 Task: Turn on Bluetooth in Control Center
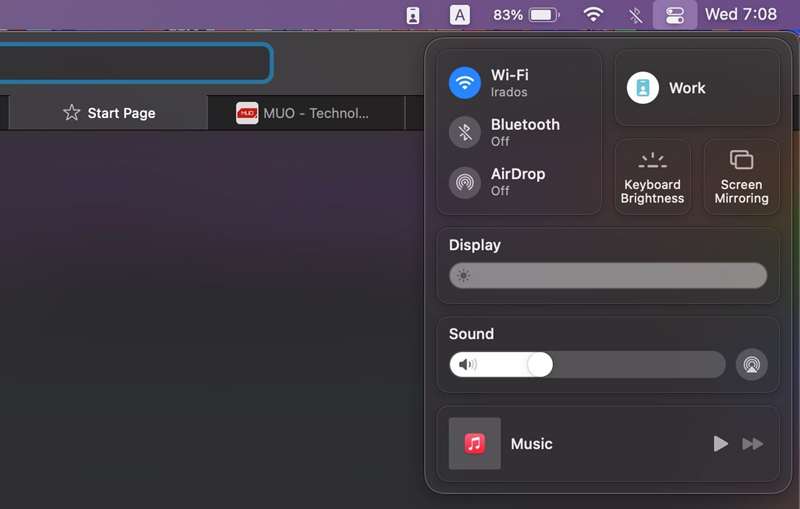(x=465, y=132)
